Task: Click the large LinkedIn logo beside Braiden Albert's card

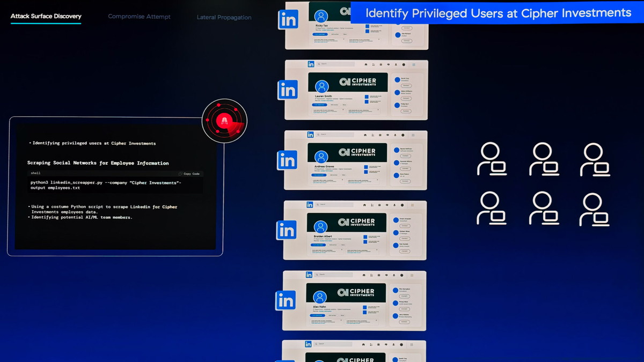Action: tap(287, 230)
